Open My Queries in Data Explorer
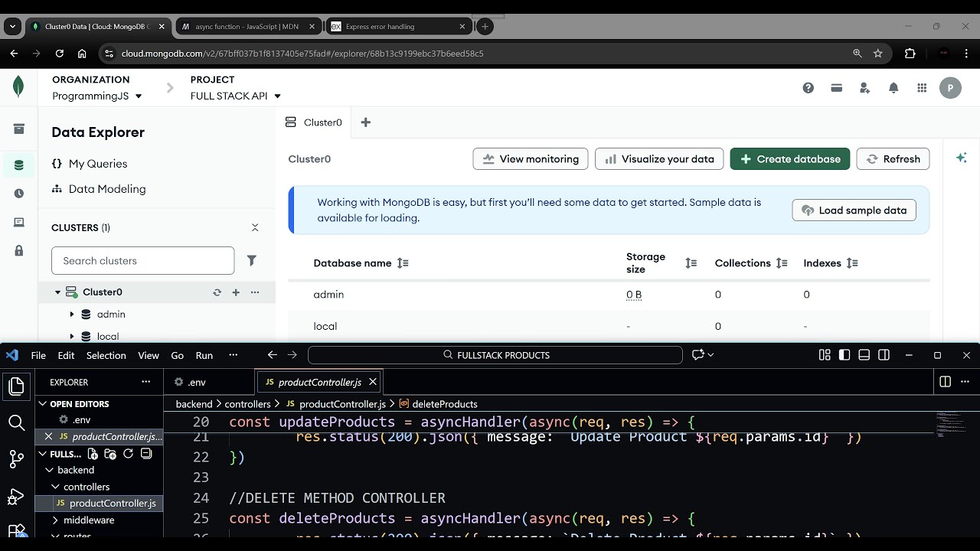Image resolution: width=980 pixels, height=551 pixels. click(x=98, y=164)
